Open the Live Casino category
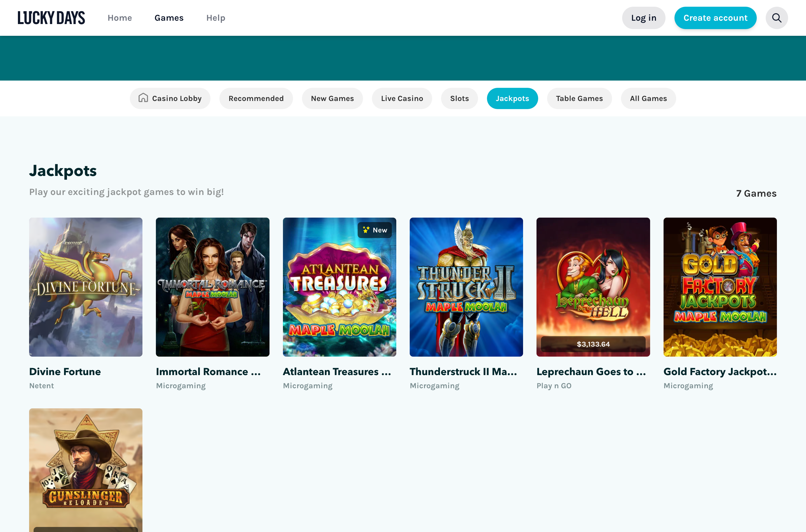806x532 pixels. (402, 98)
